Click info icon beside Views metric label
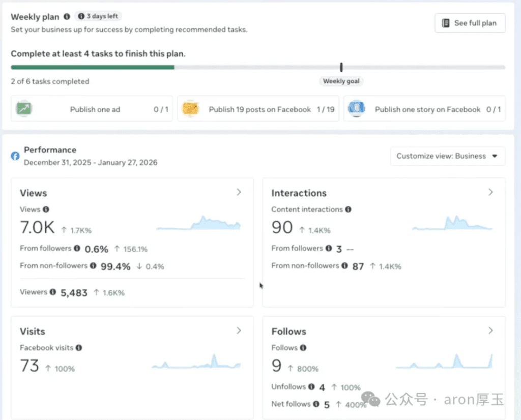The width and height of the screenshot is (521, 420). tap(46, 209)
